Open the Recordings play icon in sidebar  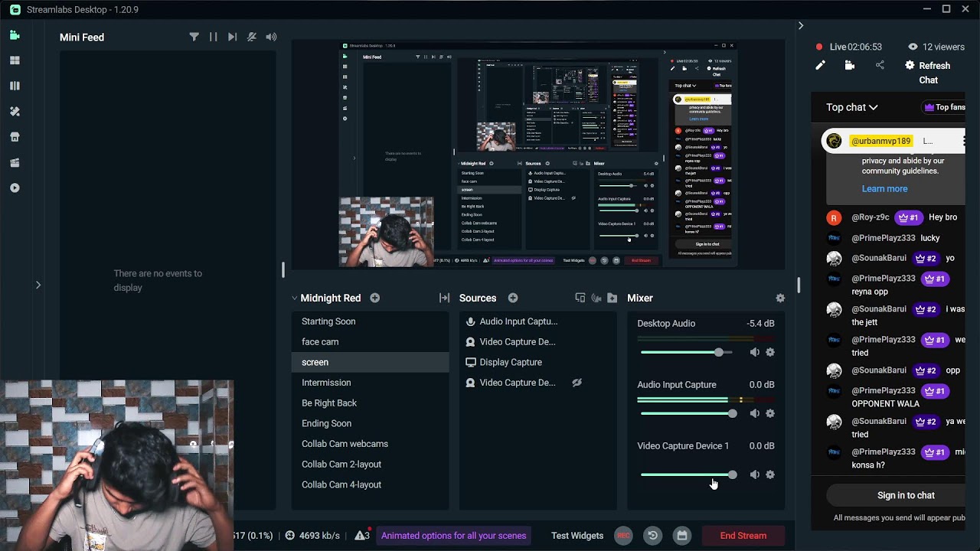coord(15,187)
